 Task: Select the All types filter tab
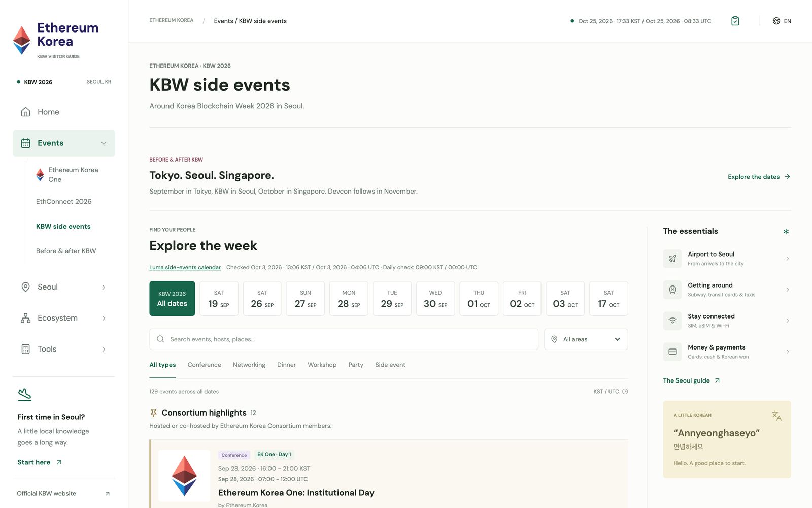162,365
